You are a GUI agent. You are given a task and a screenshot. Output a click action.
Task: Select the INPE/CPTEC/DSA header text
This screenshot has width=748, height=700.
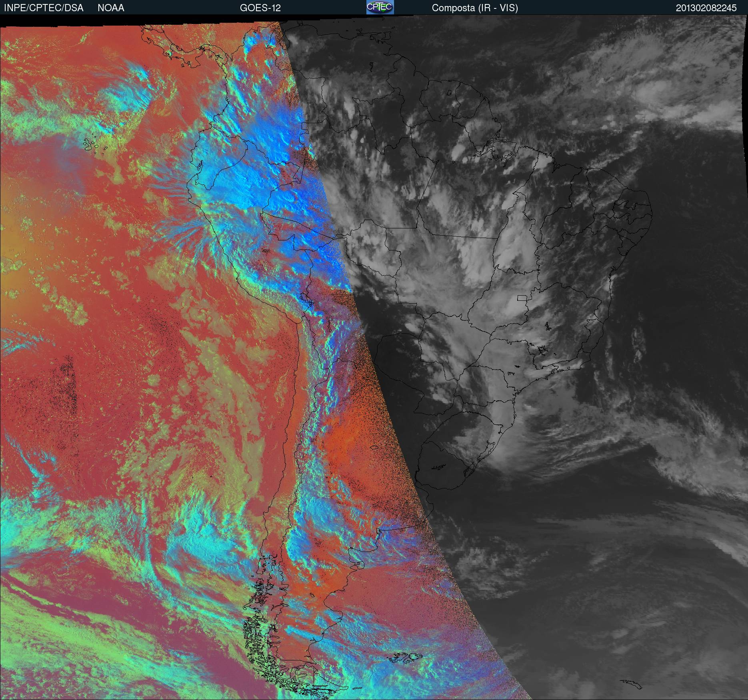point(44,8)
